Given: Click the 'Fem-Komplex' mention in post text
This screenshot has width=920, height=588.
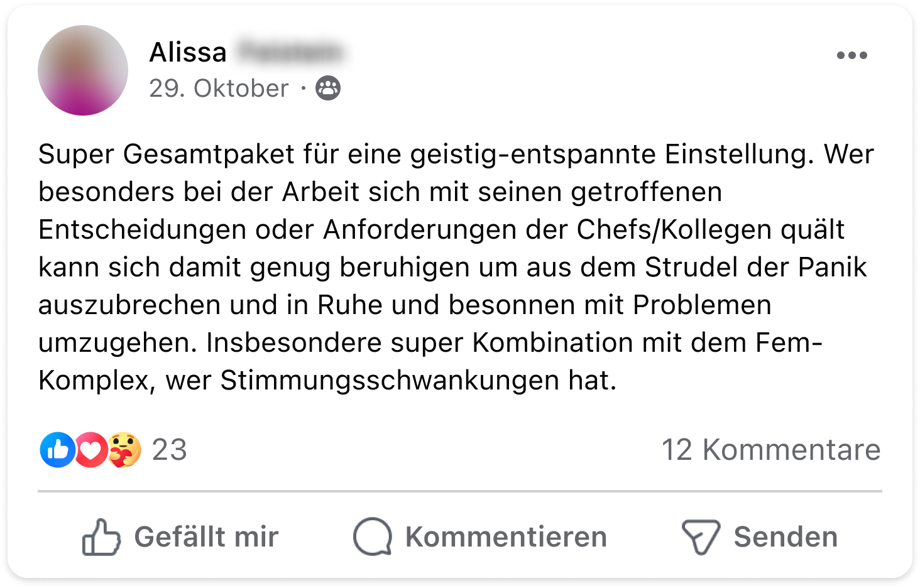Looking at the screenshot, I should click(788, 343).
